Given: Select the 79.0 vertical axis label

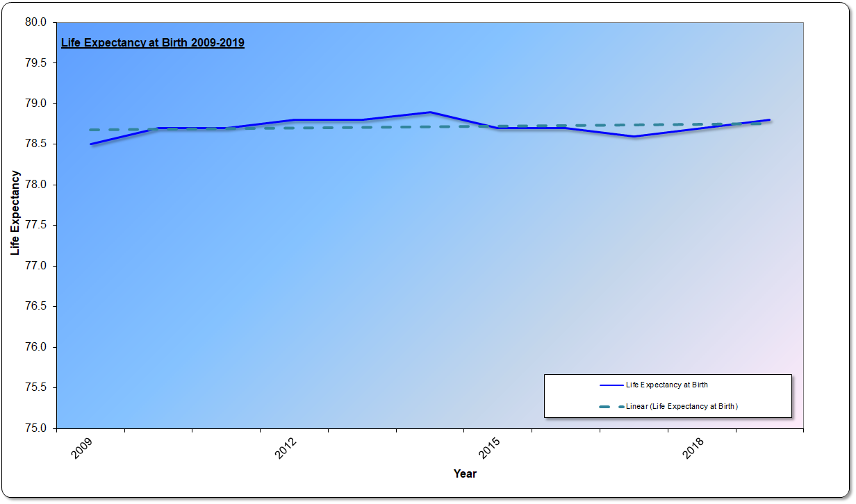Looking at the screenshot, I should click(x=35, y=103).
